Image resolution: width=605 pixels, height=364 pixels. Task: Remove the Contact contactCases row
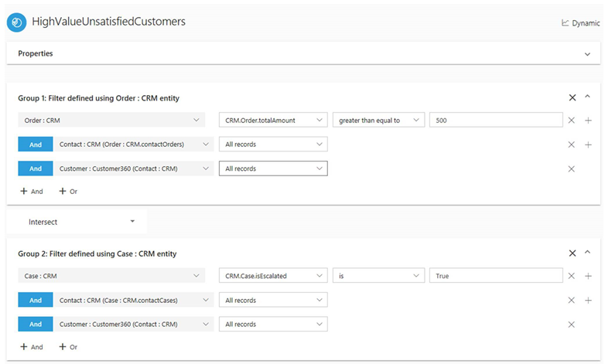tap(572, 300)
